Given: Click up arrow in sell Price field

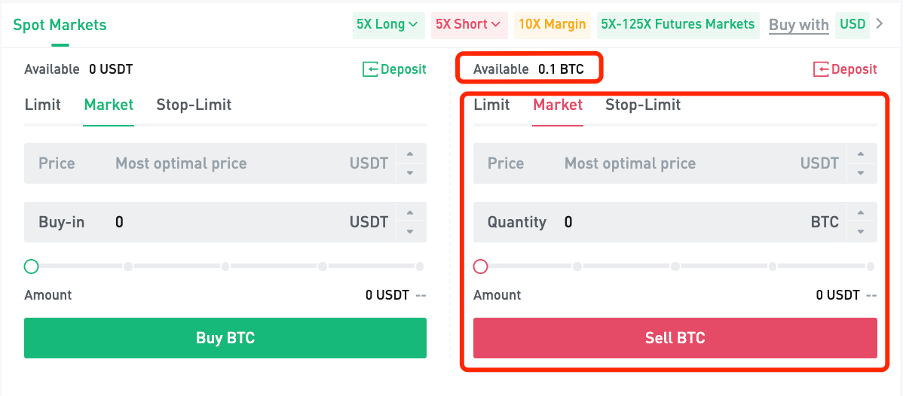Looking at the screenshot, I should pyautogui.click(x=860, y=154).
